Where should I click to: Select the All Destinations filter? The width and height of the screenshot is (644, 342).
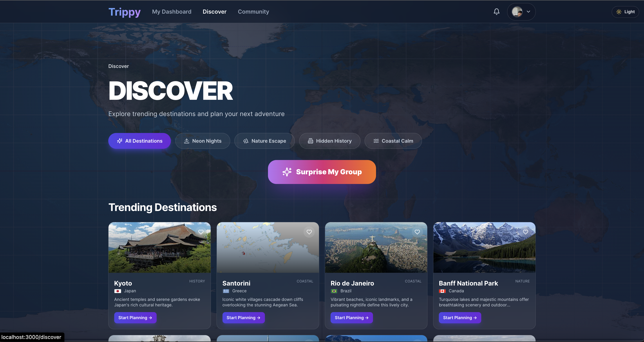click(139, 141)
